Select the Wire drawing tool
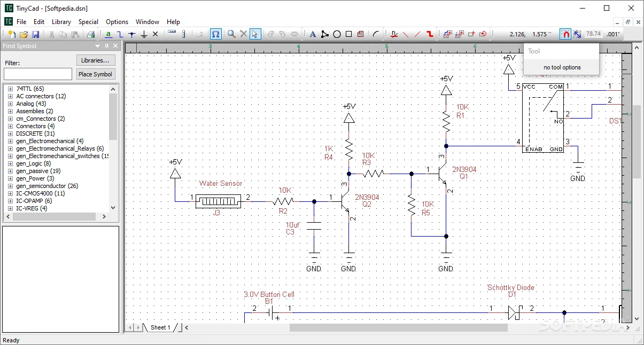 [x=120, y=34]
